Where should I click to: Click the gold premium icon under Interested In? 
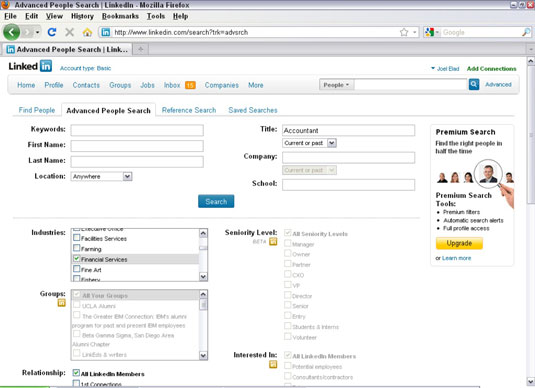point(273,364)
